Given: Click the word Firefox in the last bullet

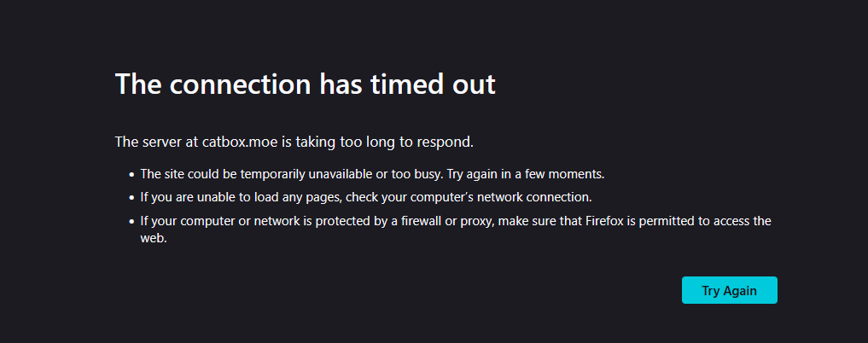Looking at the screenshot, I should (607, 221).
